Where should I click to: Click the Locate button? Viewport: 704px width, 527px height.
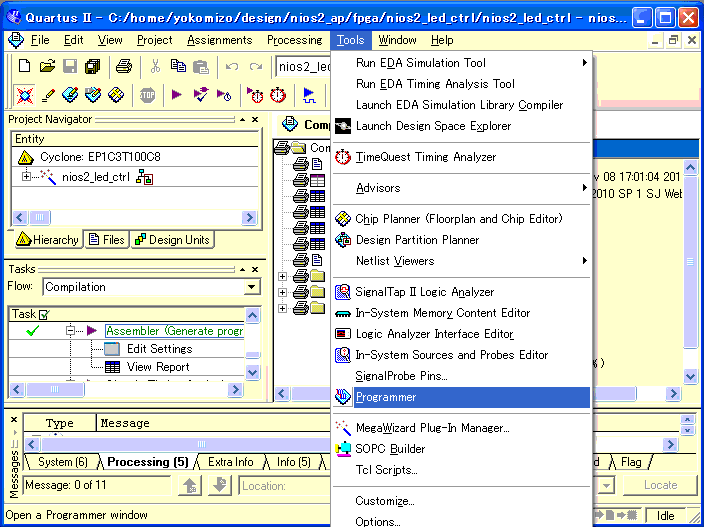660,485
